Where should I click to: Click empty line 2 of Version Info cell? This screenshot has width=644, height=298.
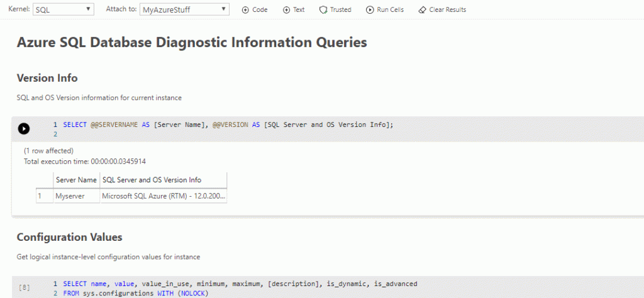189,135
